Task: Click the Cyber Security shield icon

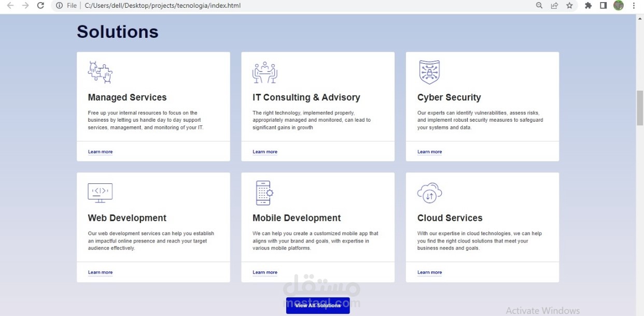Action: click(429, 72)
